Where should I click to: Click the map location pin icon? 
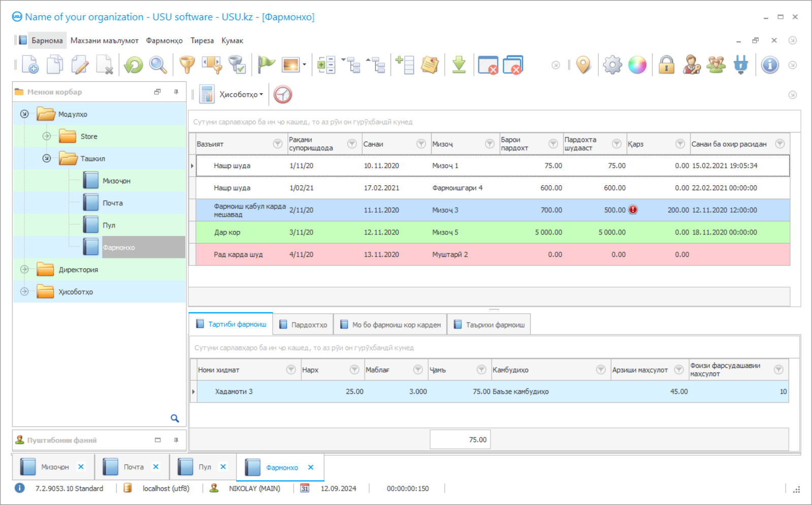coord(583,65)
